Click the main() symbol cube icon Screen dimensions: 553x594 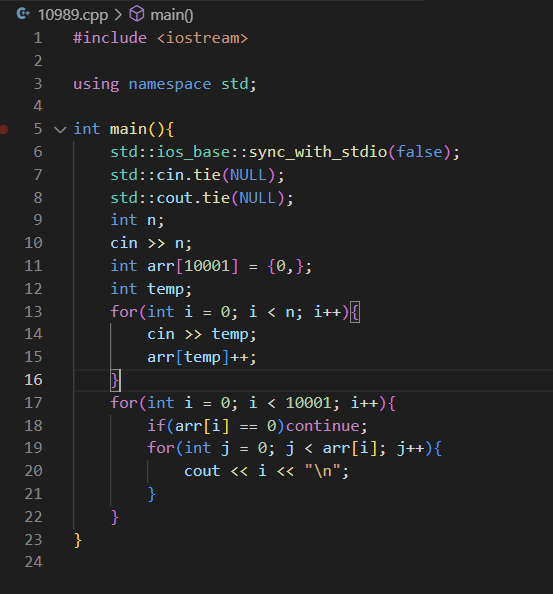pyautogui.click(x=136, y=14)
